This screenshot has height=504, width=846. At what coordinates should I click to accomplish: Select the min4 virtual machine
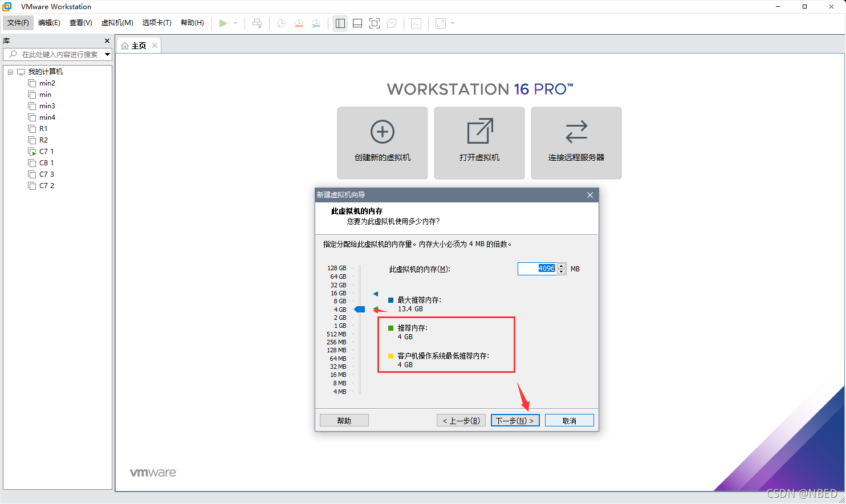tap(47, 117)
